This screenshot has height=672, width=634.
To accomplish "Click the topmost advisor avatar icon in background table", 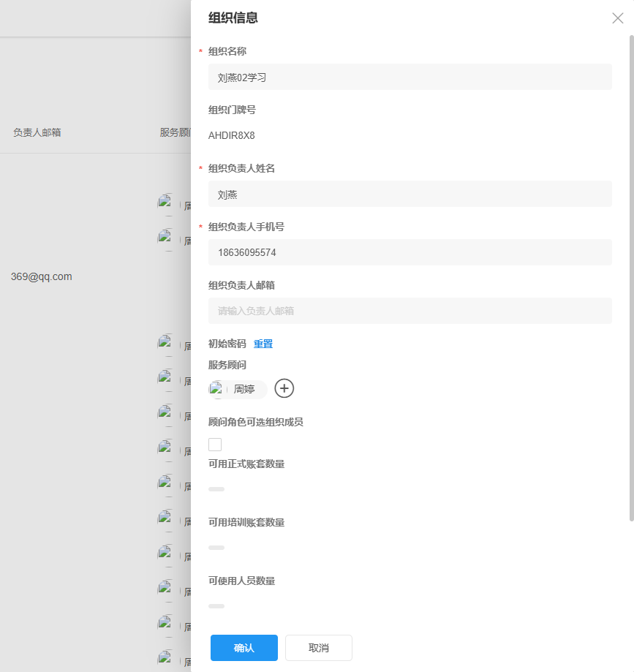I will (165, 201).
